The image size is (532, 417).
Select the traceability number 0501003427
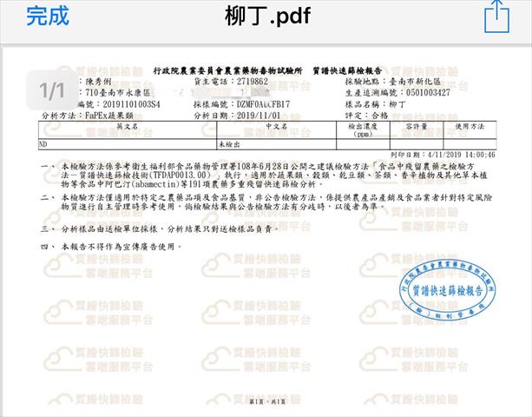428,93
